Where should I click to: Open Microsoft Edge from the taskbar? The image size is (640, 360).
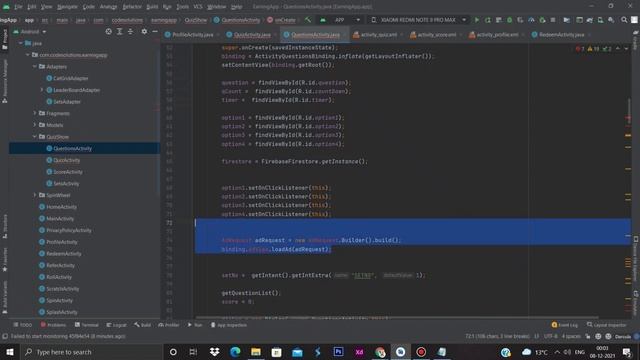235,352
